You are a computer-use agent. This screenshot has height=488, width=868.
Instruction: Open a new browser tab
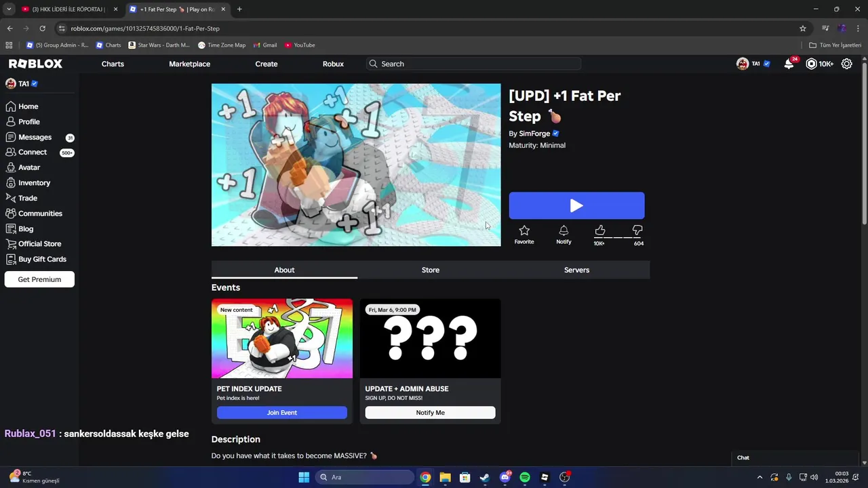coord(239,9)
